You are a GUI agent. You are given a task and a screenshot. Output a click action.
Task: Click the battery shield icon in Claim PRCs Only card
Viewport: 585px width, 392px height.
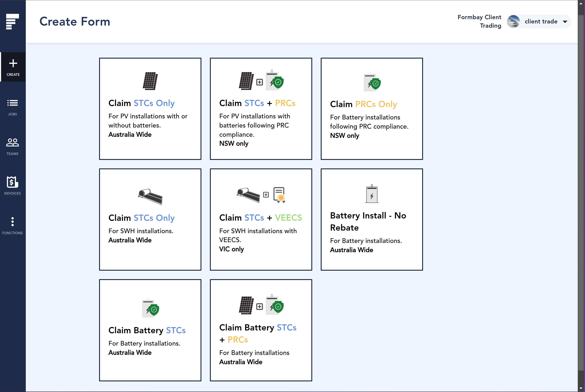pyautogui.click(x=372, y=82)
